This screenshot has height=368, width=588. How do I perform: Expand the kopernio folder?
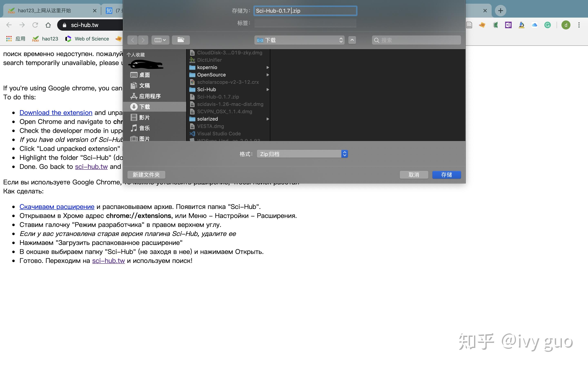268,67
